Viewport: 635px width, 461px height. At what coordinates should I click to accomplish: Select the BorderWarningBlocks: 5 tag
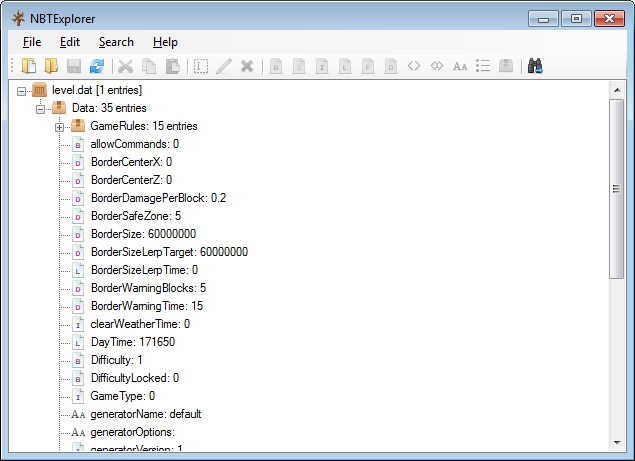point(148,288)
